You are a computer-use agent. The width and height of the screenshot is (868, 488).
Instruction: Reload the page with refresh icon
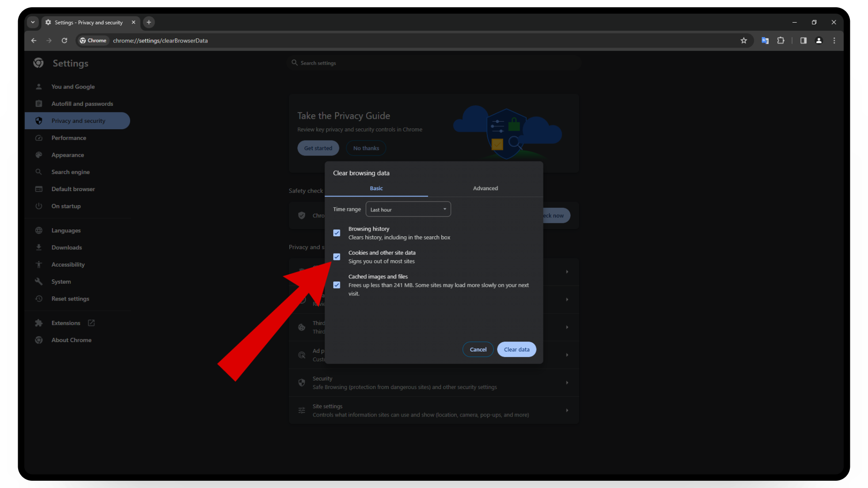click(64, 41)
